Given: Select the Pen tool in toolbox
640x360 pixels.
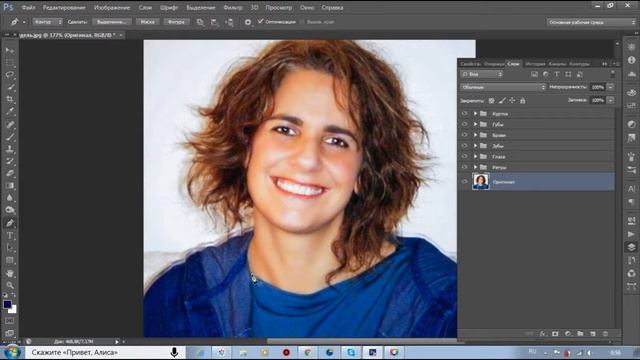Looking at the screenshot, I should click(10, 223).
